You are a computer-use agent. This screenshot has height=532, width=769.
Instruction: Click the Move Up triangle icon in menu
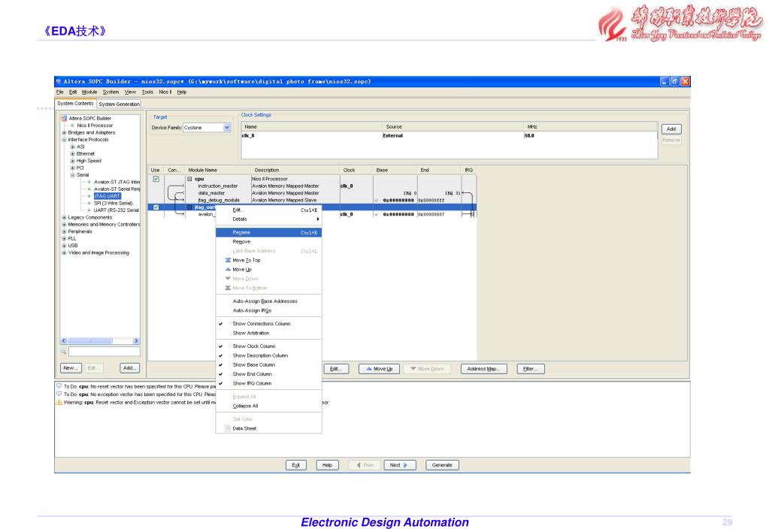(x=228, y=270)
